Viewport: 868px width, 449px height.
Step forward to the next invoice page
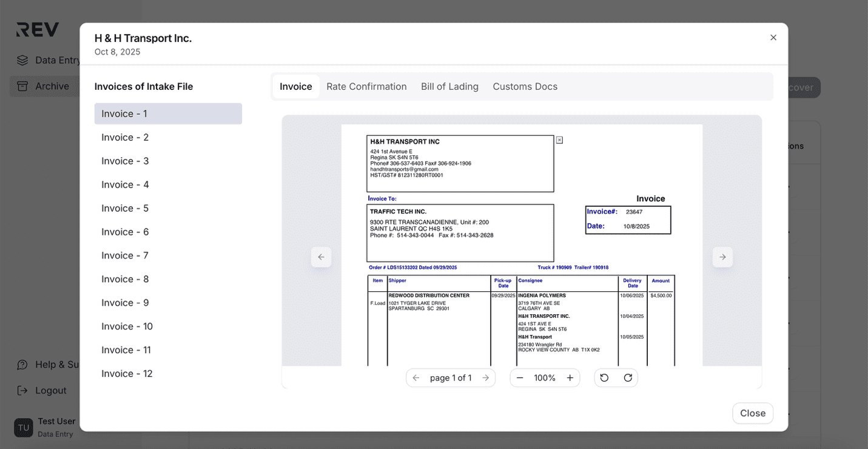tap(485, 377)
